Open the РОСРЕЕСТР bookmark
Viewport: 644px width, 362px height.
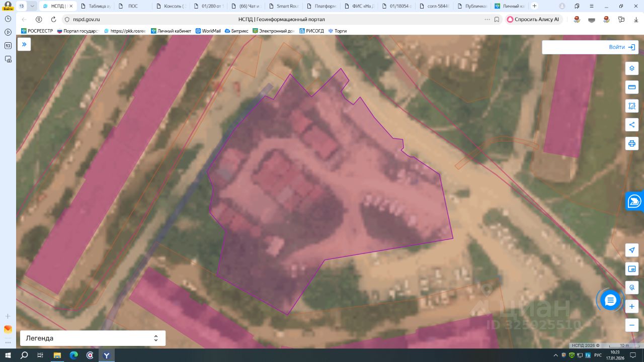pyautogui.click(x=37, y=31)
